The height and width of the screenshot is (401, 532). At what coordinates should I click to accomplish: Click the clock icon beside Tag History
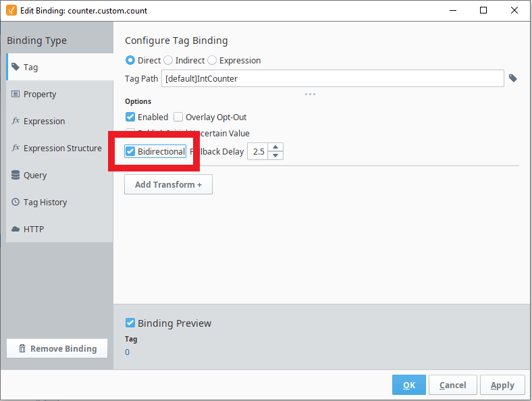click(16, 202)
